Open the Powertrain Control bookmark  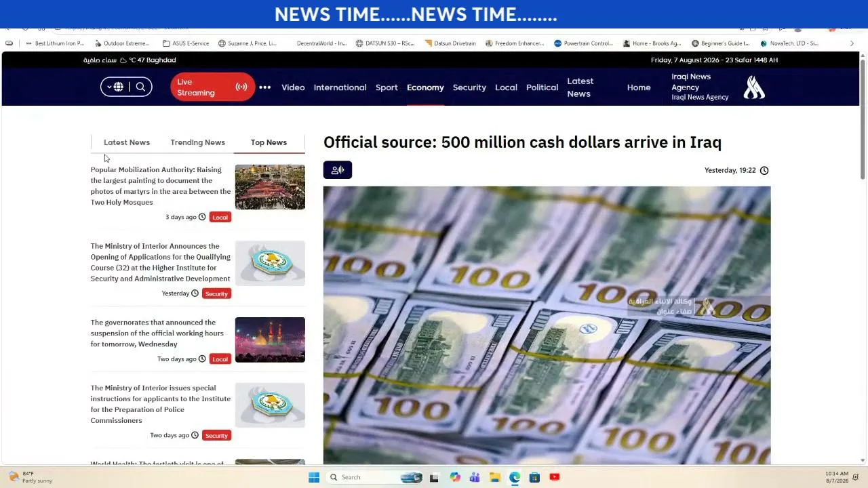(584, 43)
